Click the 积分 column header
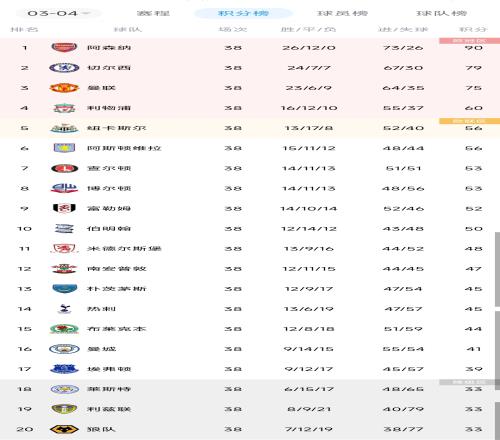Image resolution: width=500 pixels, height=440 pixels. coord(473,29)
